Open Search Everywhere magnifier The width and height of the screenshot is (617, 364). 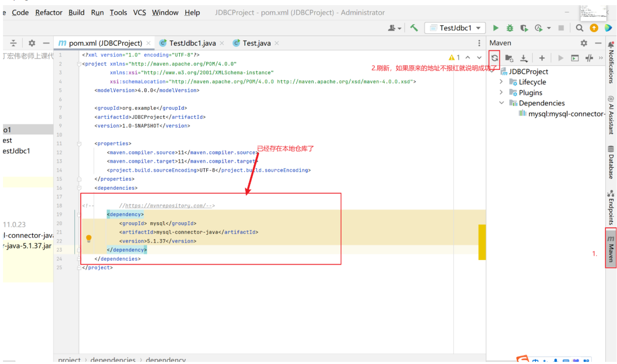(579, 28)
